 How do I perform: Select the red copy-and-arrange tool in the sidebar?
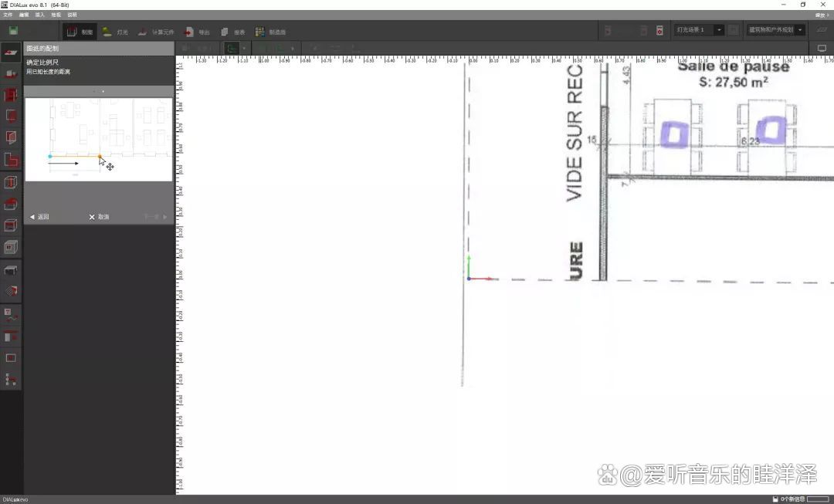pyautogui.click(x=11, y=336)
